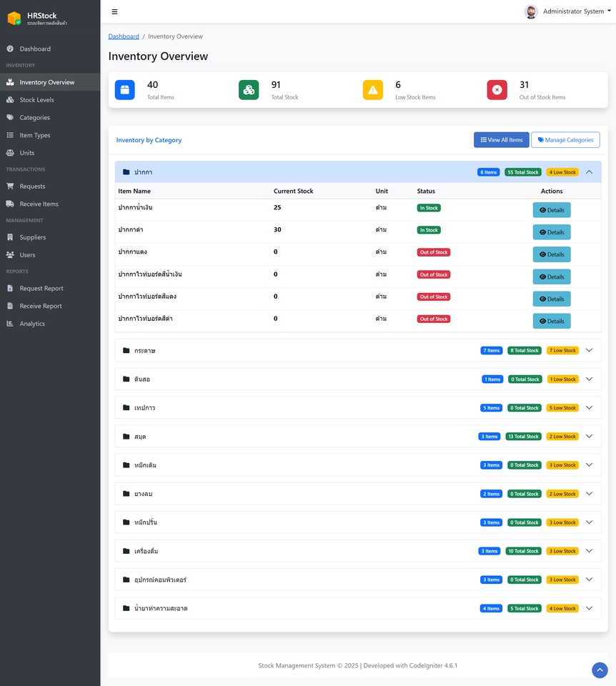The width and height of the screenshot is (616, 686).
Task: Click the HRStock box logo
Action: click(14, 19)
